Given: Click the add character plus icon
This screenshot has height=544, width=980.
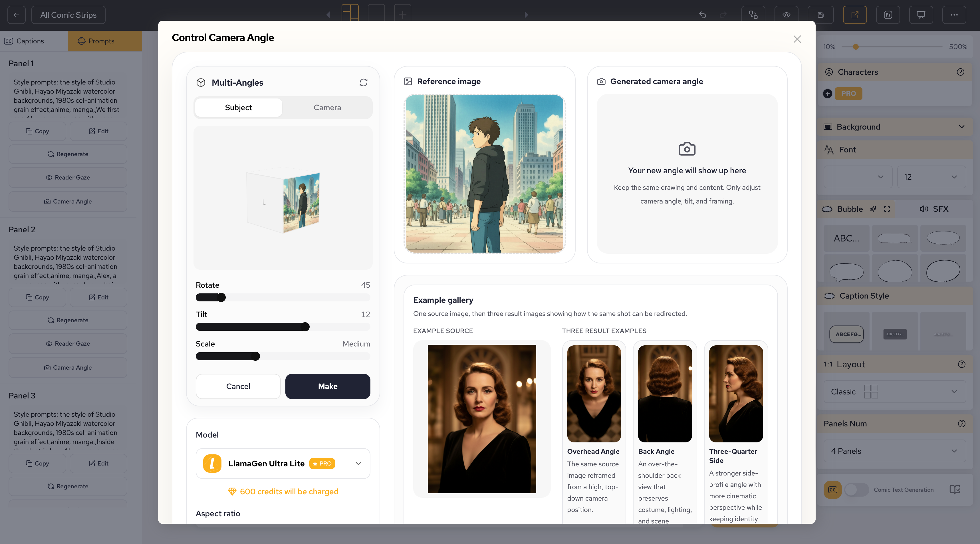Looking at the screenshot, I should (827, 94).
